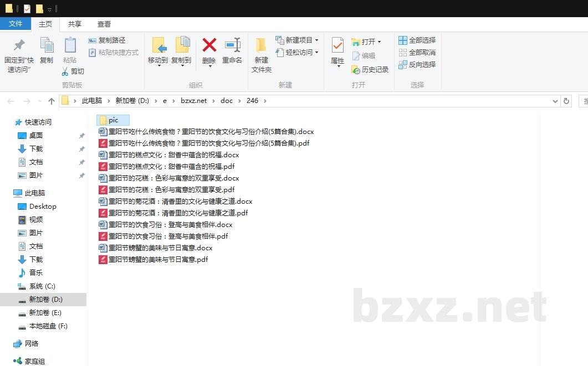Expand the New Item dropdown
Screen dimensions: 588x366
316,40
